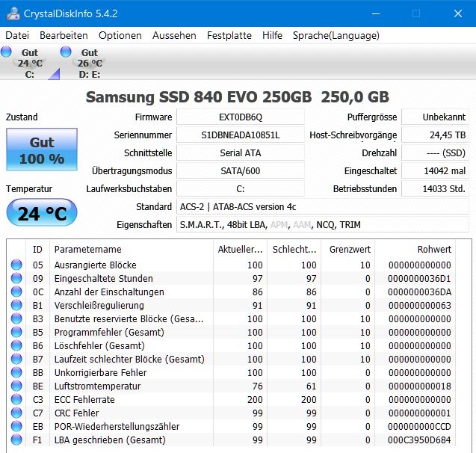The image size is (476, 453).
Task: Click the ID column header
Action: coord(37,249)
